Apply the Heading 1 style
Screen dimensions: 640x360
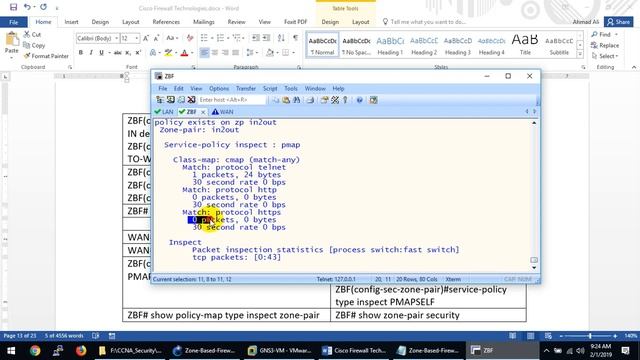click(390, 45)
